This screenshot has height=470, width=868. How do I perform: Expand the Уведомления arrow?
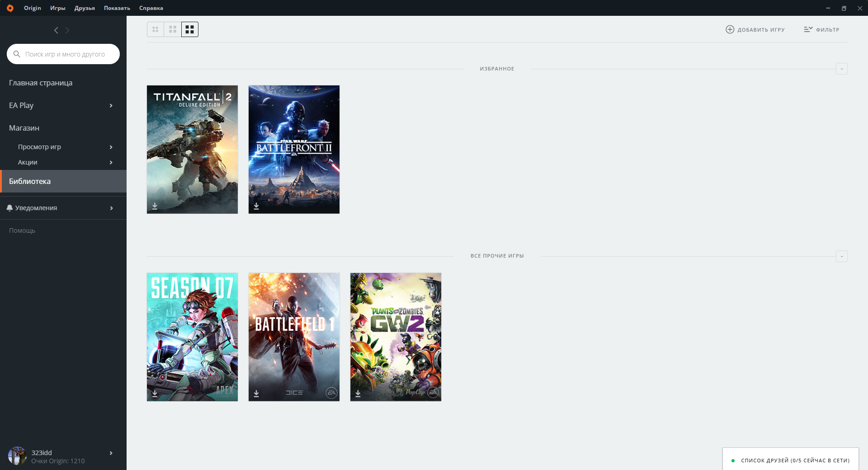(x=111, y=208)
